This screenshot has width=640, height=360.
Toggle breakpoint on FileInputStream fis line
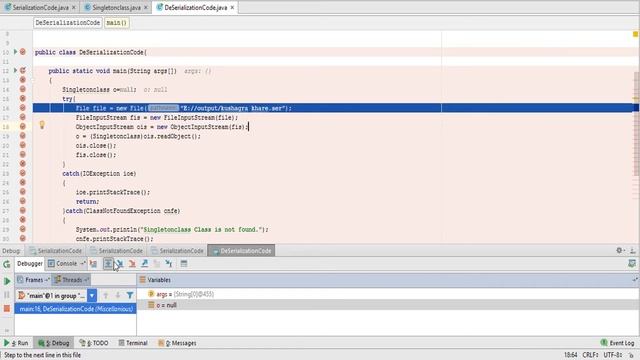coord(23,117)
